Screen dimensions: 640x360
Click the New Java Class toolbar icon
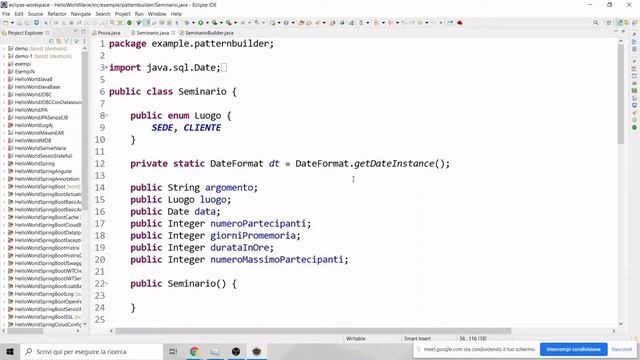pyautogui.click(x=286, y=23)
